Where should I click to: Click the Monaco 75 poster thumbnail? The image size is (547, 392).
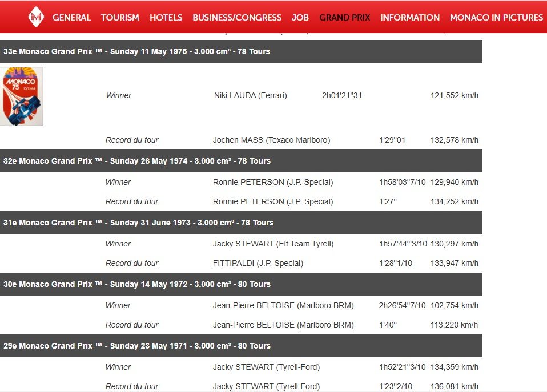(22, 96)
